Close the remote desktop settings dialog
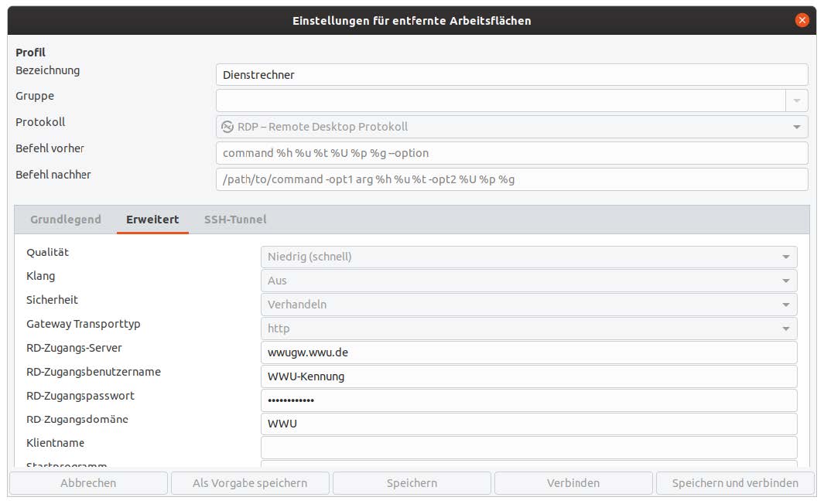Viewport: 824px width, 504px height. click(802, 20)
